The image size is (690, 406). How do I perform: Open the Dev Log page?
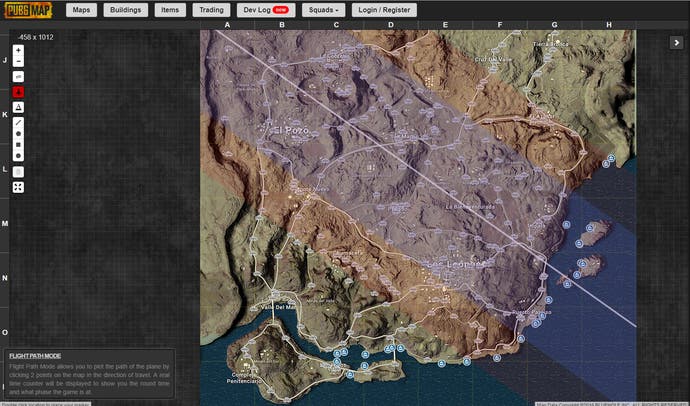[x=266, y=10]
